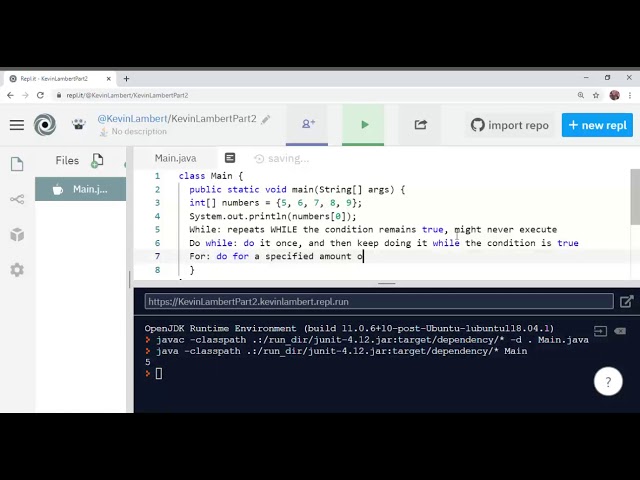Bookmark this page with star icon
This screenshot has width=640, height=480.
596,95
